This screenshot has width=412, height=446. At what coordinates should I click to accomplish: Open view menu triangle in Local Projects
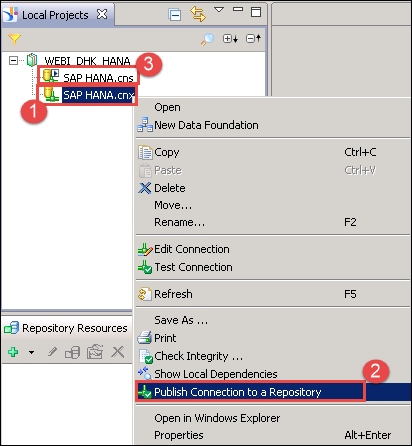[x=219, y=10]
